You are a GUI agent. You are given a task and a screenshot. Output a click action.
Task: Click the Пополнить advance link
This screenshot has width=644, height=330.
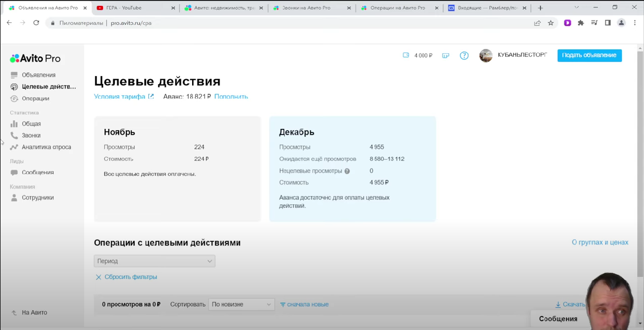[231, 96]
